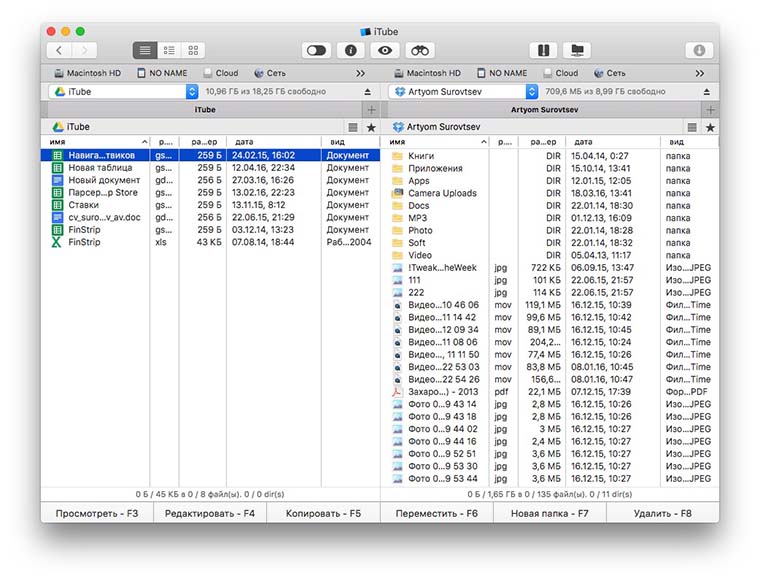Select the Artyom Surovtsev tab
760x581 pixels.
[544, 110]
